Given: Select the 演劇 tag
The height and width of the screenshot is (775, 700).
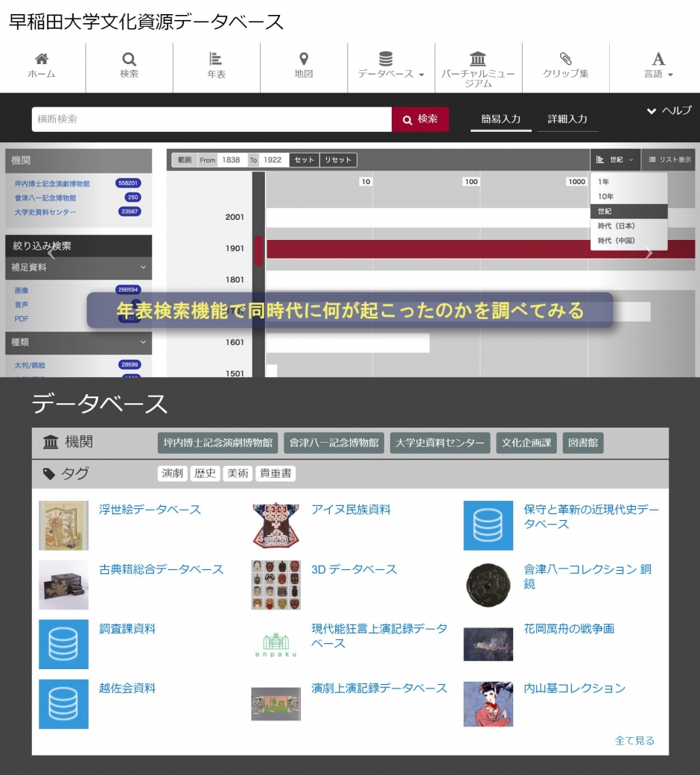Looking at the screenshot, I should 173,473.
